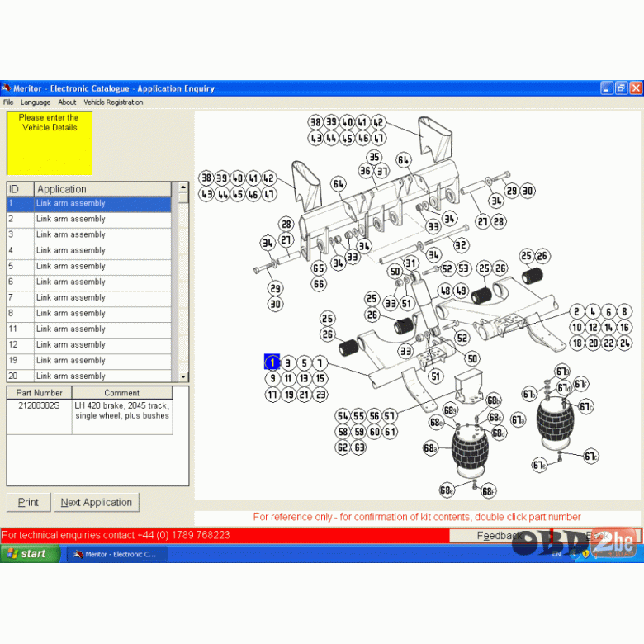Select Link arm assembly row ID 12
This screenshot has height=644, width=644.
[x=89, y=345]
